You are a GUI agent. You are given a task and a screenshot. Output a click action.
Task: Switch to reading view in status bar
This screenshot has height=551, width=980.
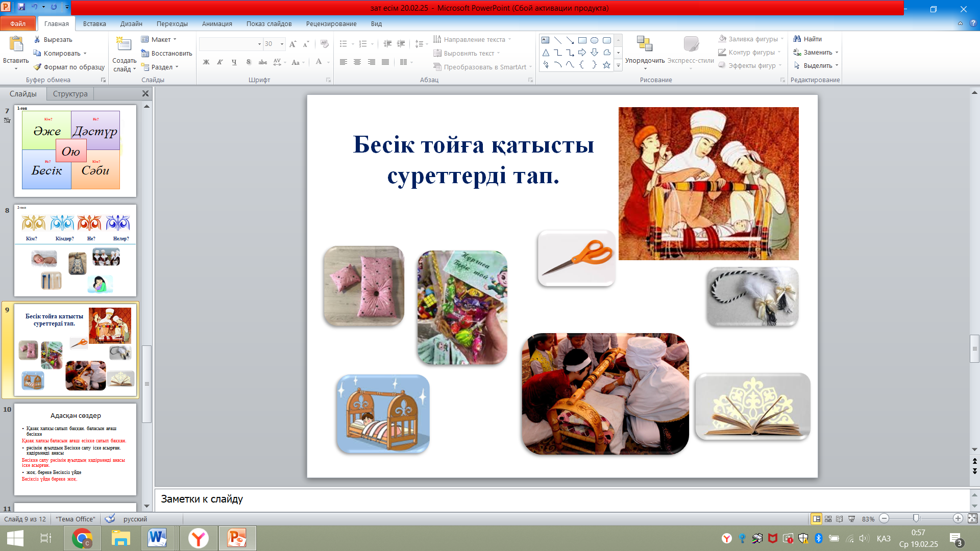840,519
